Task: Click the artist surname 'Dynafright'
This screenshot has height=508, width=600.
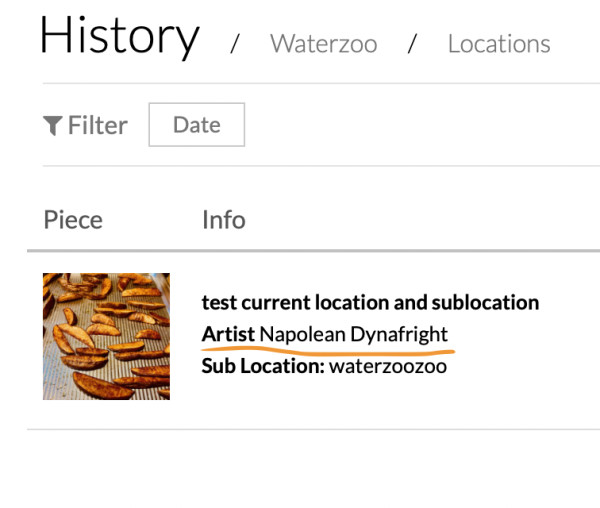Action: (399, 334)
